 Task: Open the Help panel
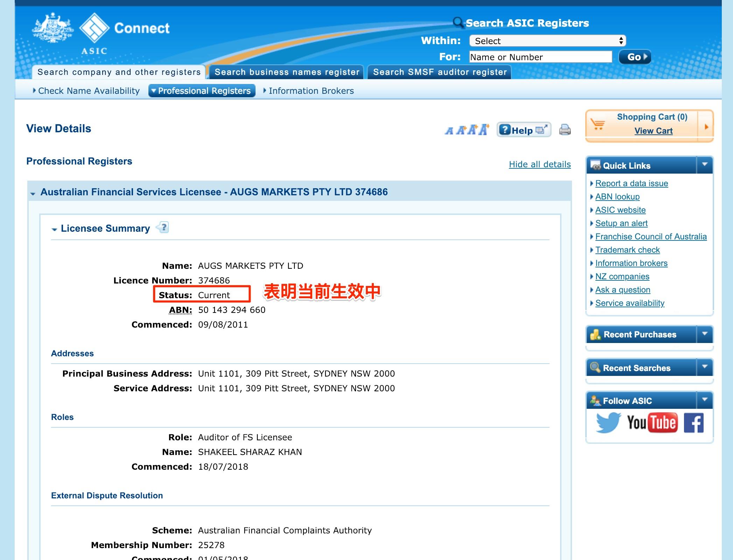click(523, 130)
